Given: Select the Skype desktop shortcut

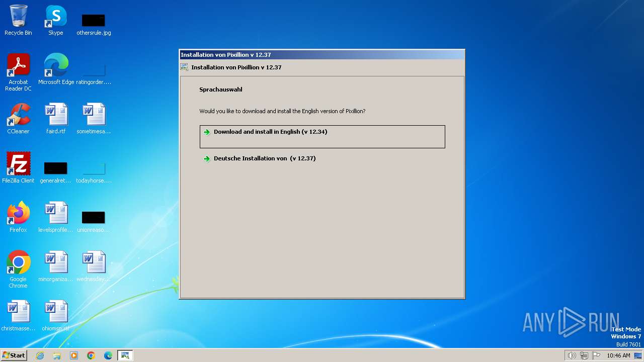Looking at the screenshot, I should 56,20.
